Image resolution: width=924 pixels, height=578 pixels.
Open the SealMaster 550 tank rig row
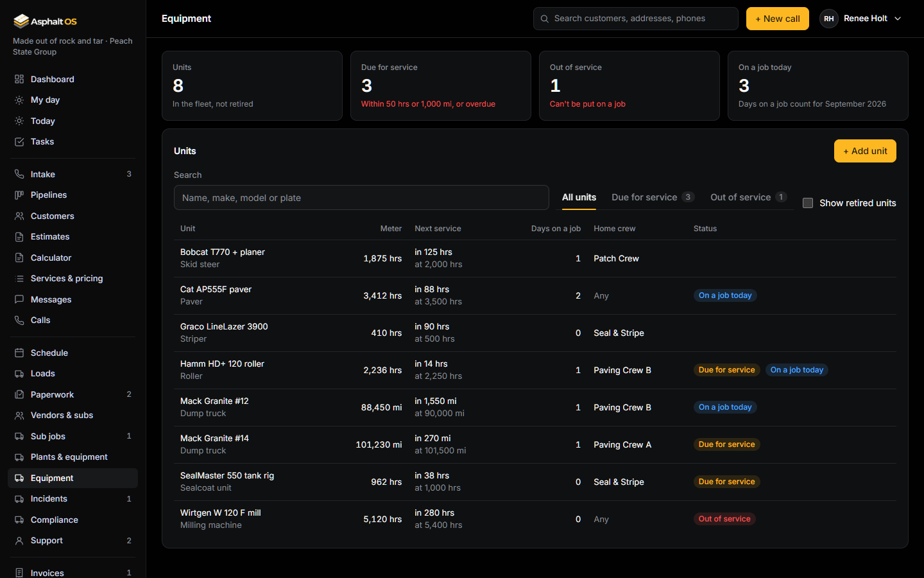click(x=535, y=482)
